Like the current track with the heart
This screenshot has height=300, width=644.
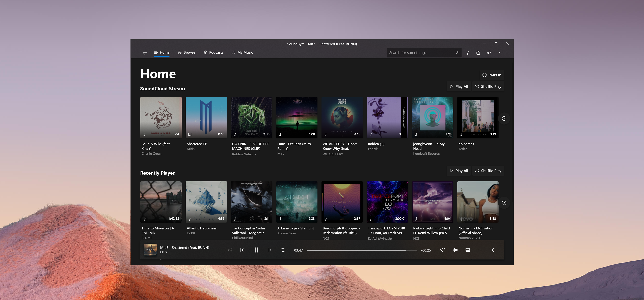click(x=443, y=250)
